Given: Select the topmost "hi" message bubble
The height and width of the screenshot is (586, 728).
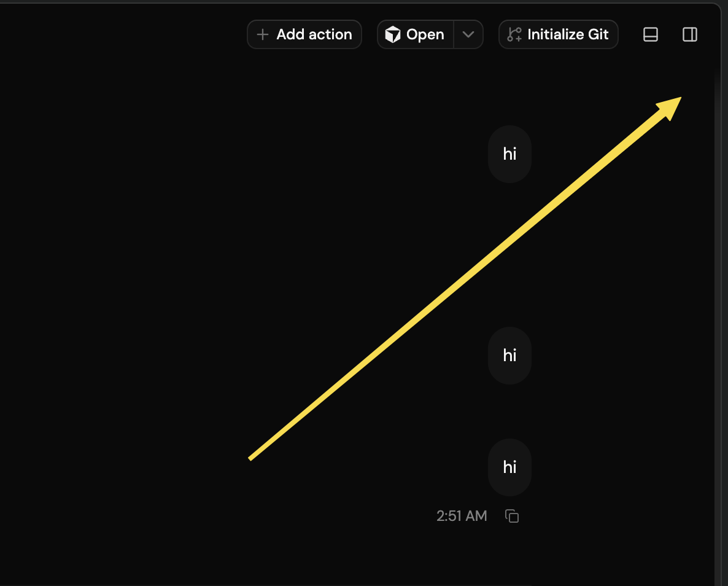Looking at the screenshot, I should tap(510, 154).
